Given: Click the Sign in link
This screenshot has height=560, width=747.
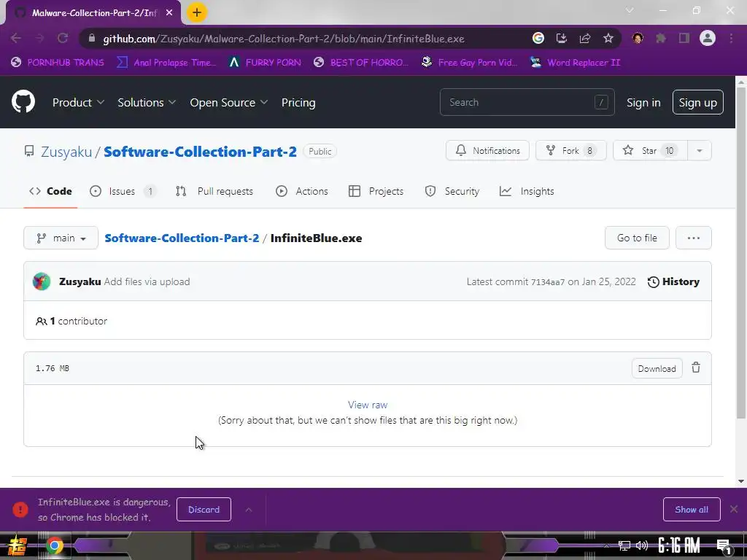Looking at the screenshot, I should (643, 102).
